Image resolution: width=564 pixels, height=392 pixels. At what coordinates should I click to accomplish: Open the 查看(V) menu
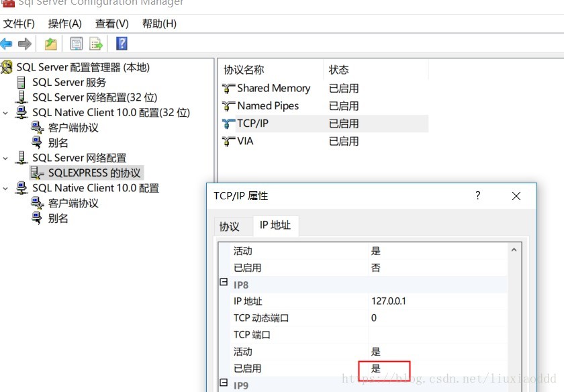coord(112,24)
